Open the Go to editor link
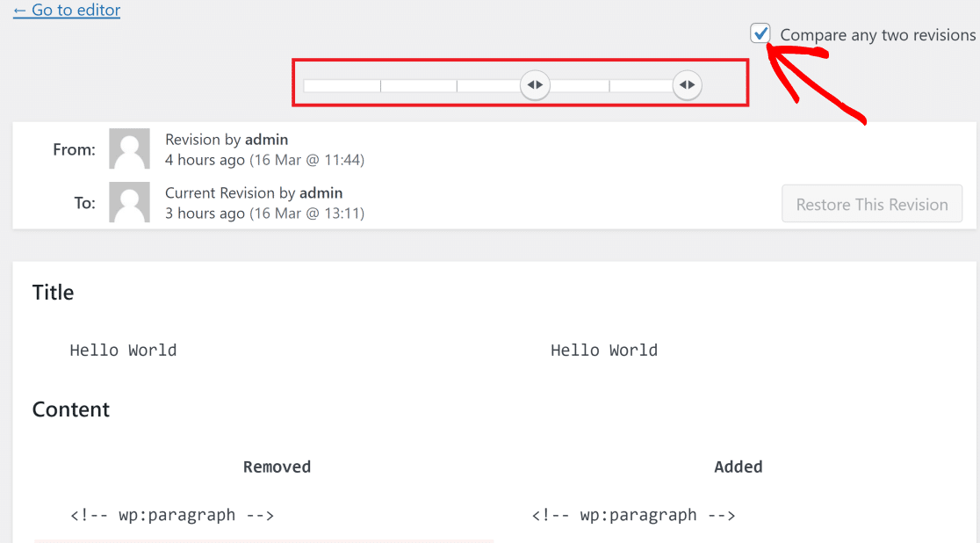This screenshot has height=543, width=980. [x=67, y=10]
